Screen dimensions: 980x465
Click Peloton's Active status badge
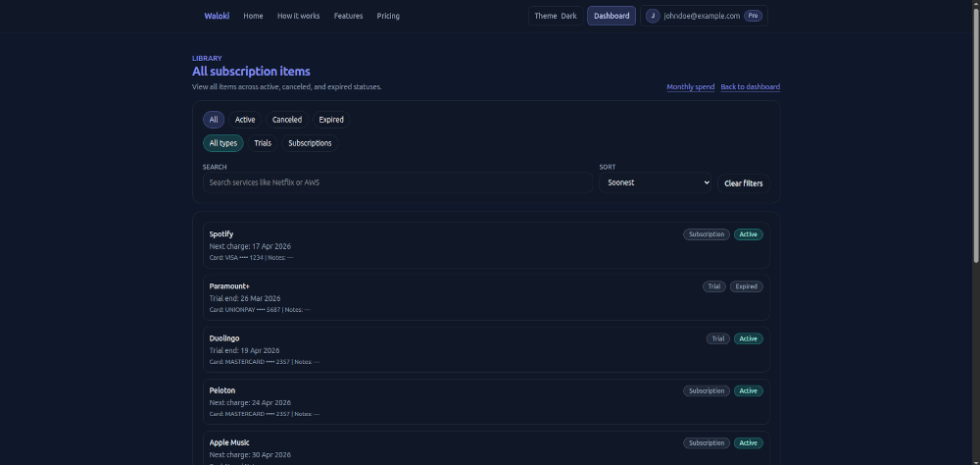[x=748, y=391]
